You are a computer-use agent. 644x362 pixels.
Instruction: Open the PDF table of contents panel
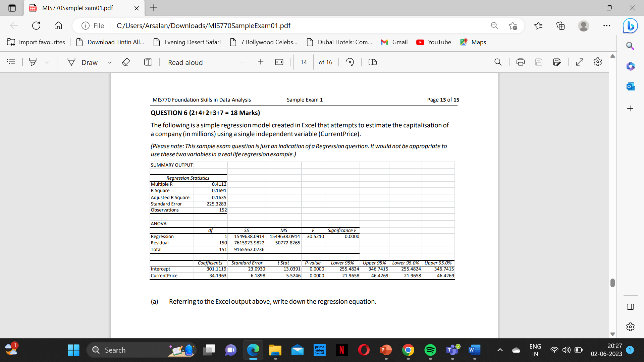(11, 62)
